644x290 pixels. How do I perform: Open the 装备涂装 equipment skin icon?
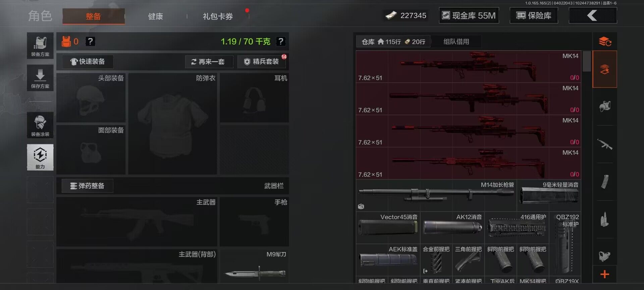tap(40, 125)
